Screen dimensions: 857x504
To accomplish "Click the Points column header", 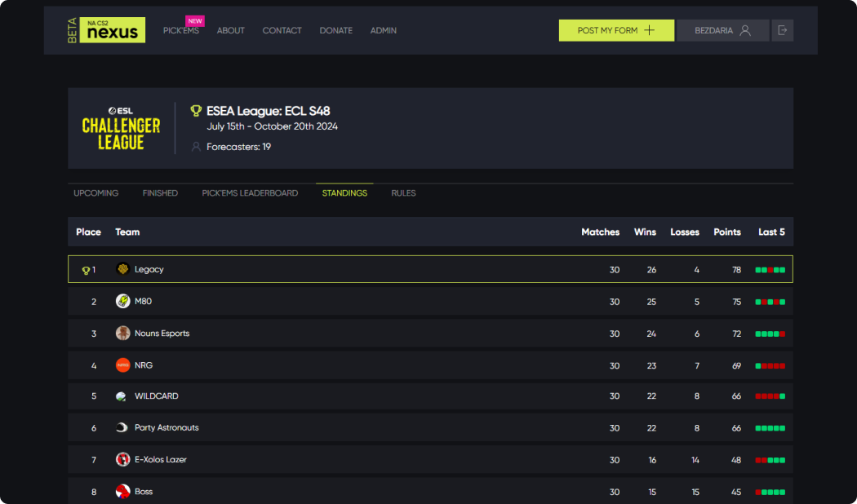I will pyautogui.click(x=727, y=232).
